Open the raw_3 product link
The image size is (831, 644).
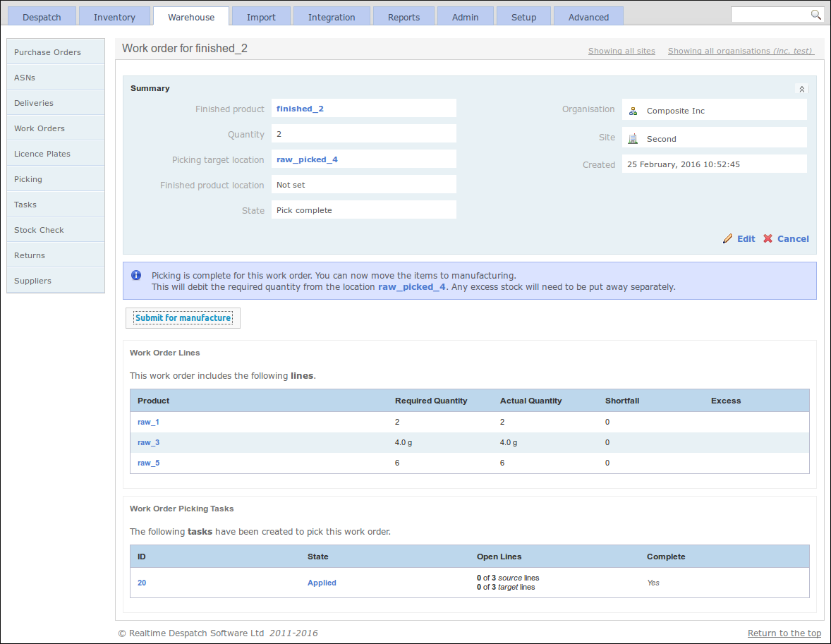(148, 442)
